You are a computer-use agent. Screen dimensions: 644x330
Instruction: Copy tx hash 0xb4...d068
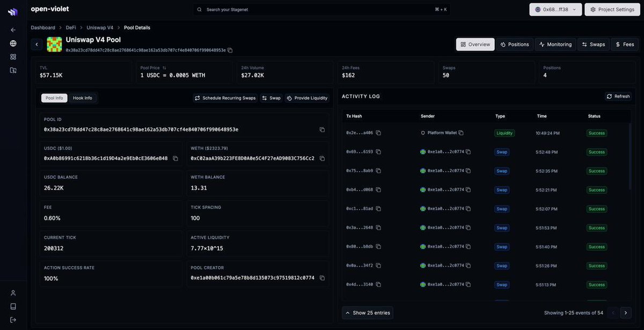(378, 190)
